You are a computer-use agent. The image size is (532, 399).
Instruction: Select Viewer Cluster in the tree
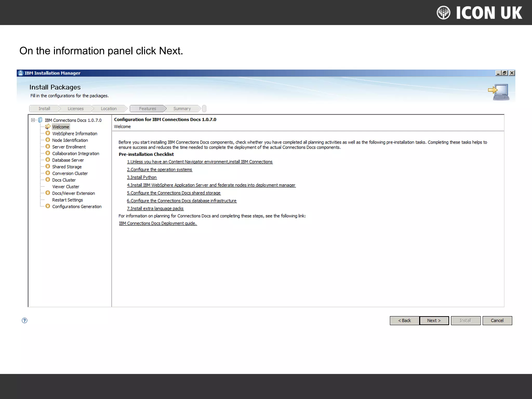pos(65,187)
